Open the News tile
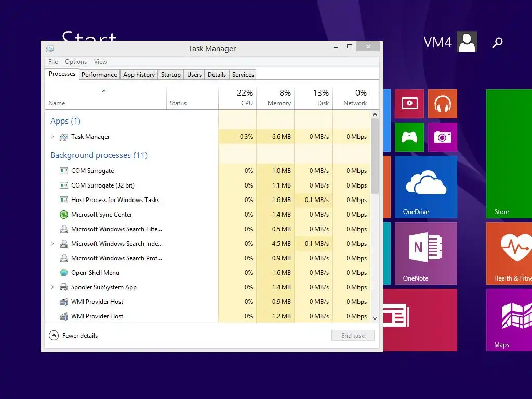532x399 pixels. (420, 320)
